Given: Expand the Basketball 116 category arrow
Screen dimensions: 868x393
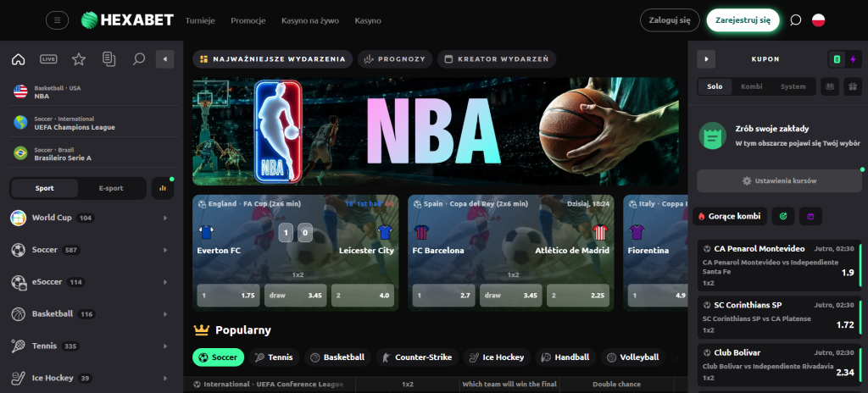Looking at the screenshot, I should coord(165,314).
